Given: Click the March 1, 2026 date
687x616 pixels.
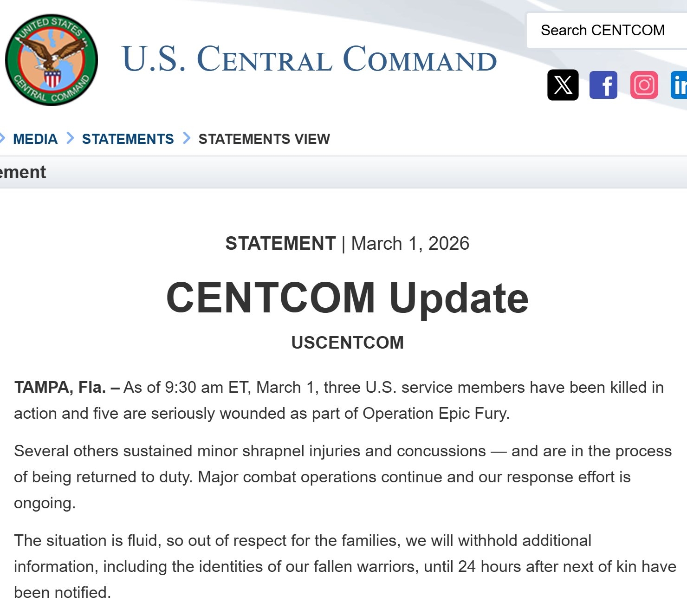Looking at the screenshot, I should pos(410,244).
